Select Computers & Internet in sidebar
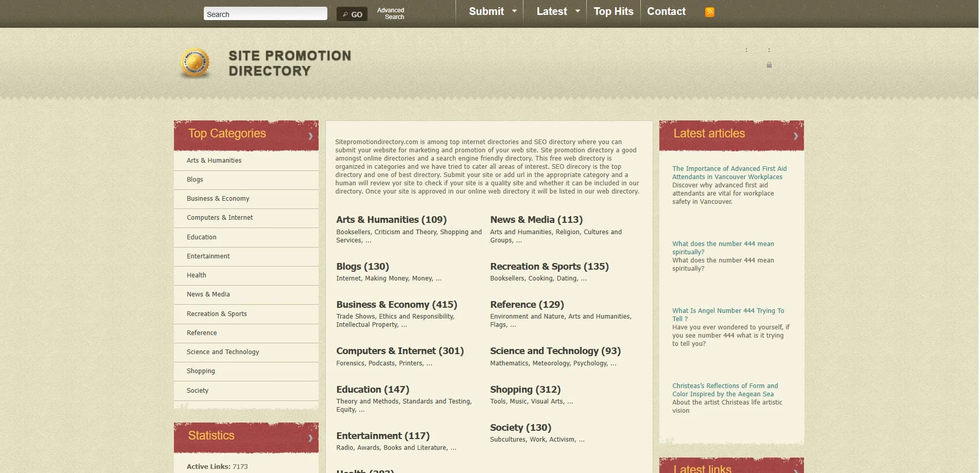The height and width of the screenshot is (473, 980). pos(220,218)
